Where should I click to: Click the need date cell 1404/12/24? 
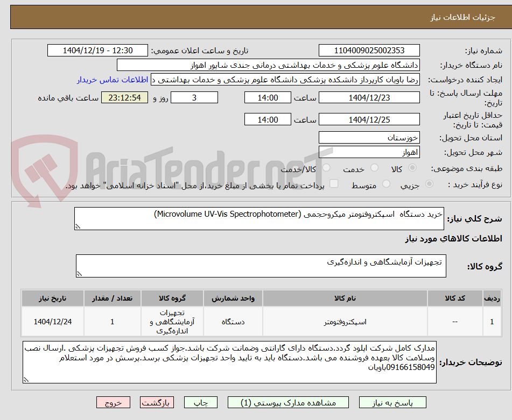coord(53,322)
